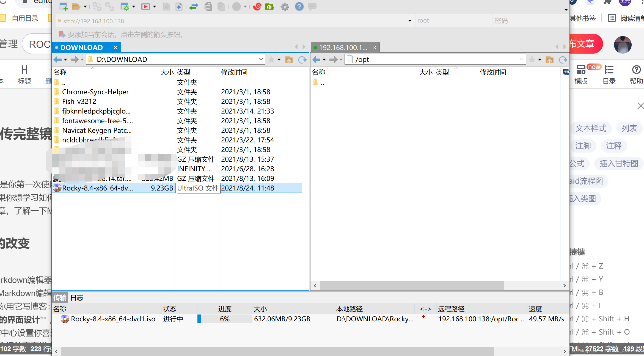The image size is (644, 356).
Task: Select the Rocky-8.4-x86_64-dv... ISO file
Action: point(177,188)
